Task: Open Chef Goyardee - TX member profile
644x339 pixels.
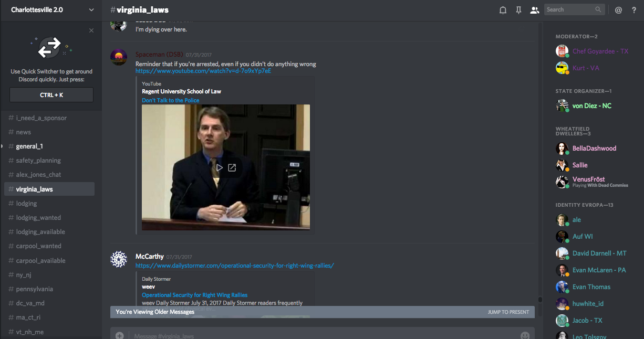Action: tap(600, 51)
